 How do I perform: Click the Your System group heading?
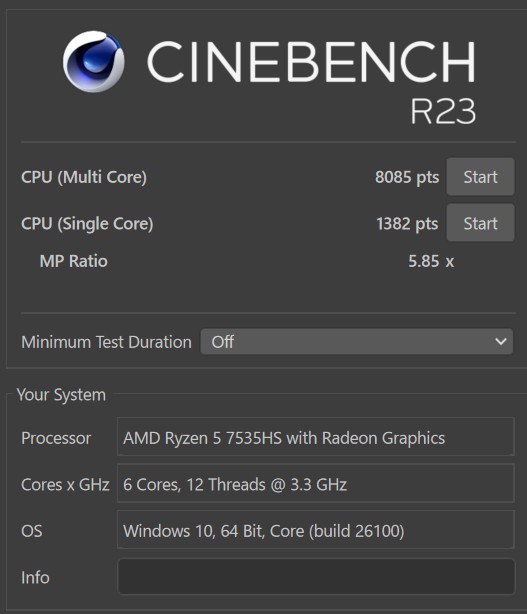point(61,395)
